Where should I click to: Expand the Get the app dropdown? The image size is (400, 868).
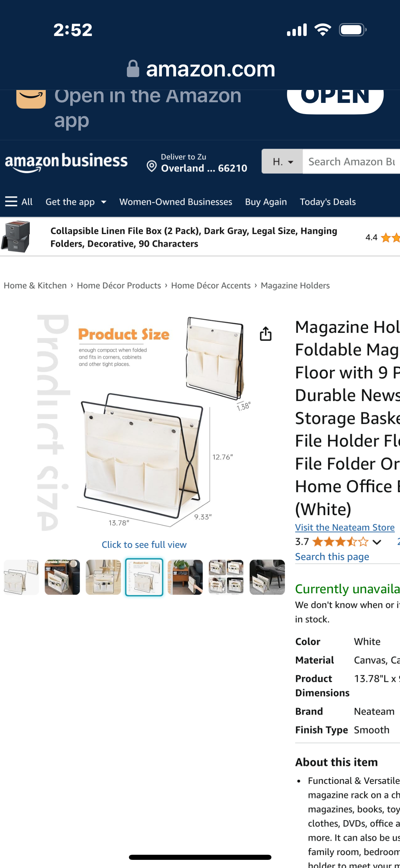[x=76, y=202]
